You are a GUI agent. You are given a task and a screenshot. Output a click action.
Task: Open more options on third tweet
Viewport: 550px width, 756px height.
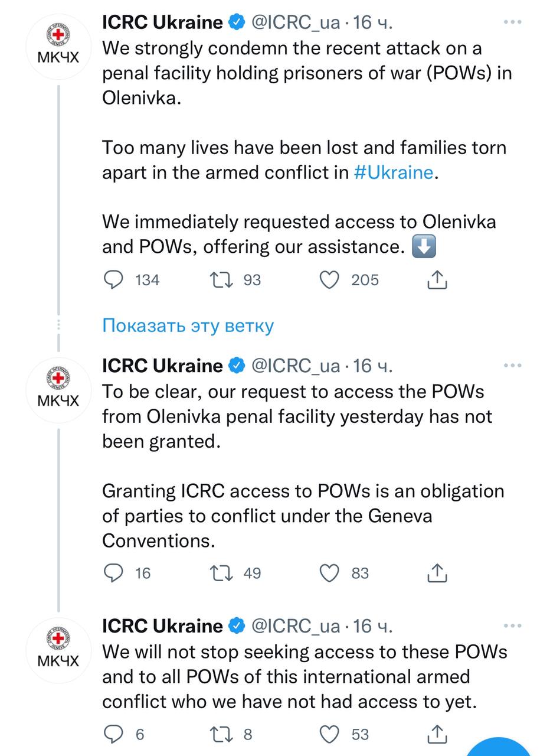click(x=513, y=625)
